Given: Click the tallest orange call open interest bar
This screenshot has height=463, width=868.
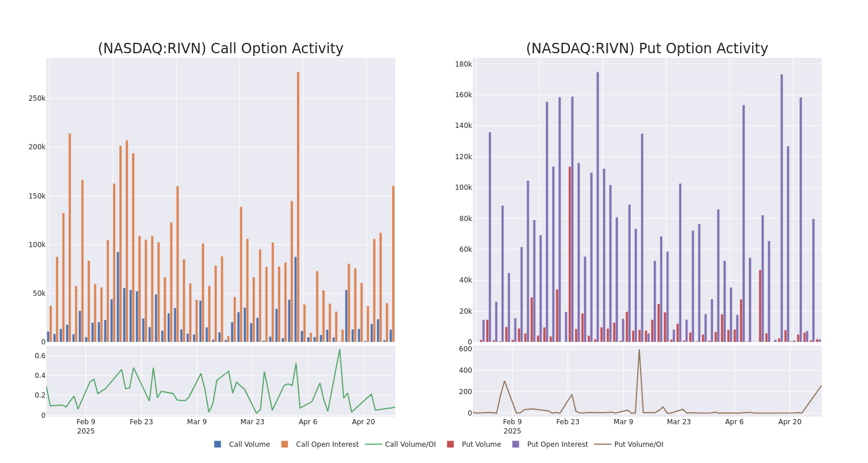Looking at the screenshot, I should coord(298,207).
